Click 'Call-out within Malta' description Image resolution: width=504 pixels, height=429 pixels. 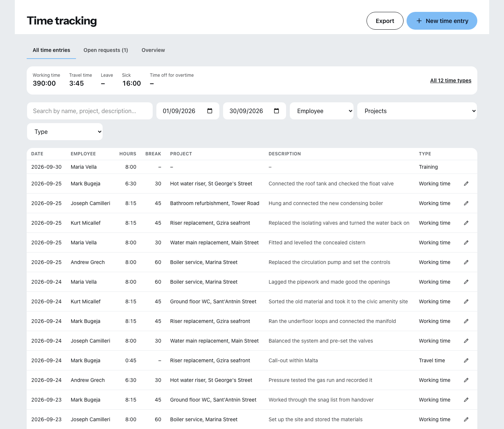[x=293, y=360]
